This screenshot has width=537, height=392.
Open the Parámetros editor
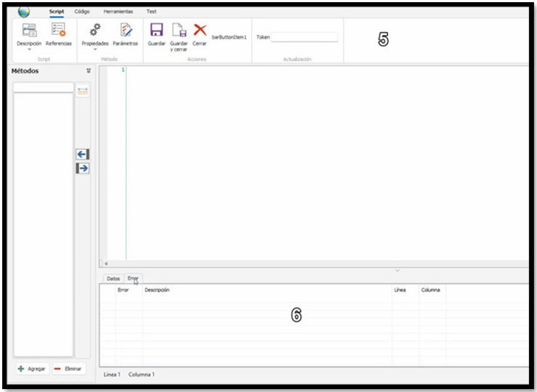(126, 30)
